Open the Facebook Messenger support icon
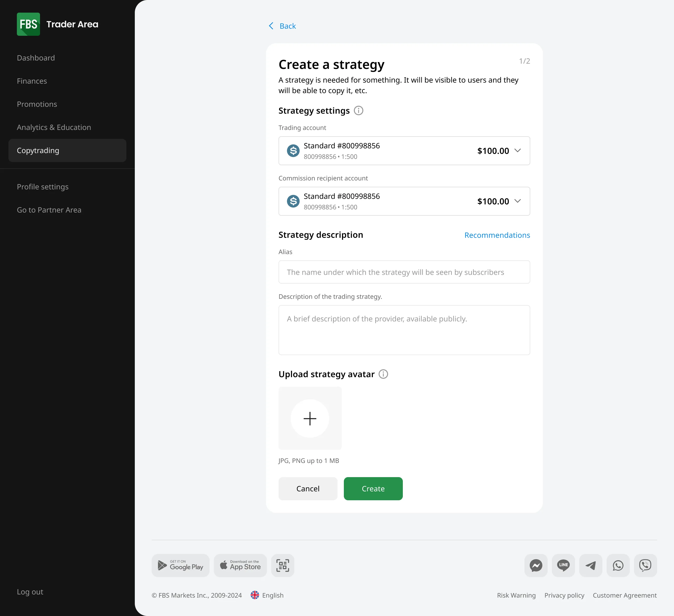 536,565
